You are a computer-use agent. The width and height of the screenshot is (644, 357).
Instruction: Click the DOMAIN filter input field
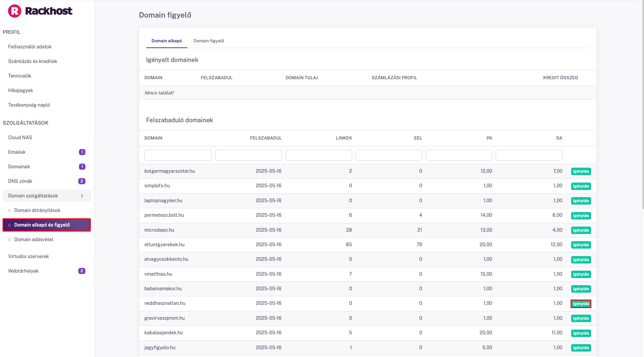(178, 155)
